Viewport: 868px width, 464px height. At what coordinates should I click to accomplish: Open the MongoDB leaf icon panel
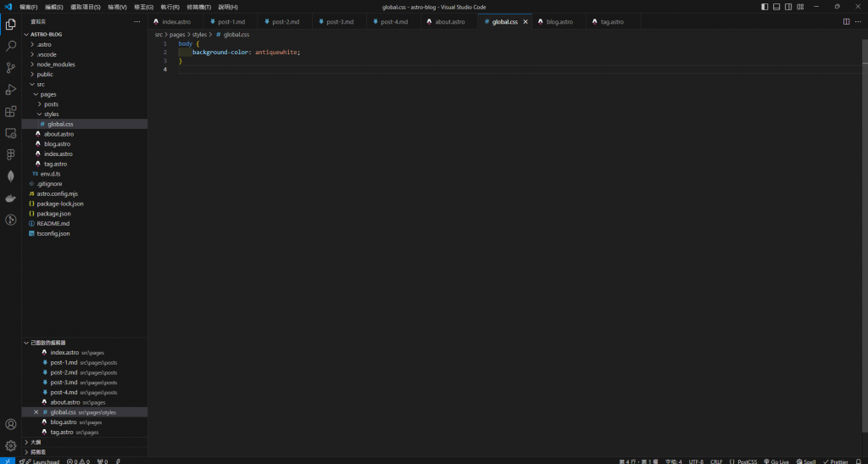10,176
